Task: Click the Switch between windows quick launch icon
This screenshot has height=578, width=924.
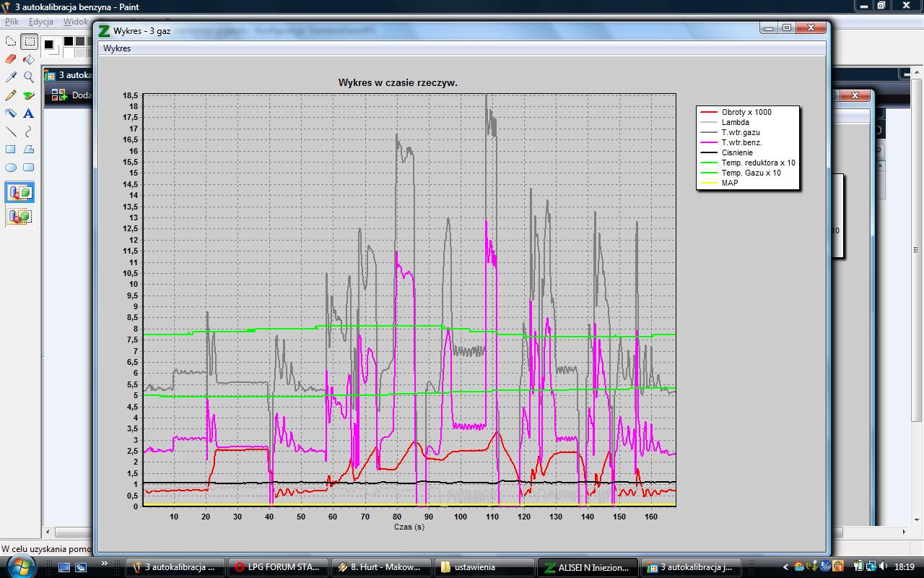Action: (81, 567)
